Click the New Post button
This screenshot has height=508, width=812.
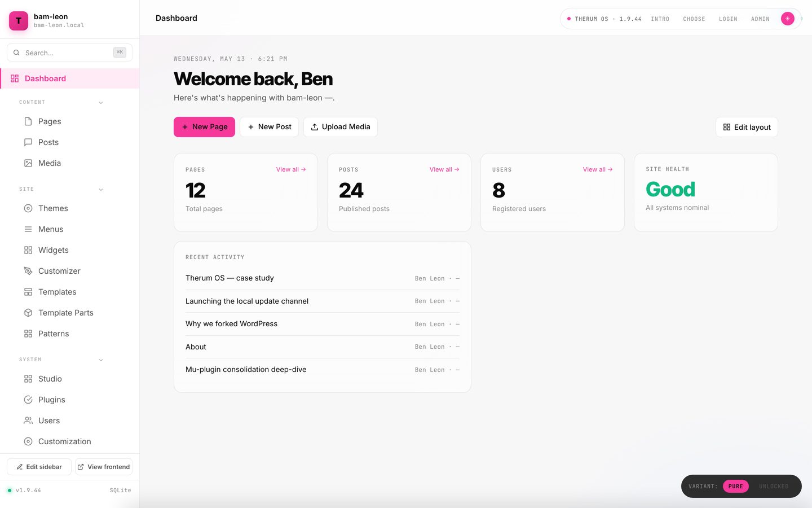point(269,127)
